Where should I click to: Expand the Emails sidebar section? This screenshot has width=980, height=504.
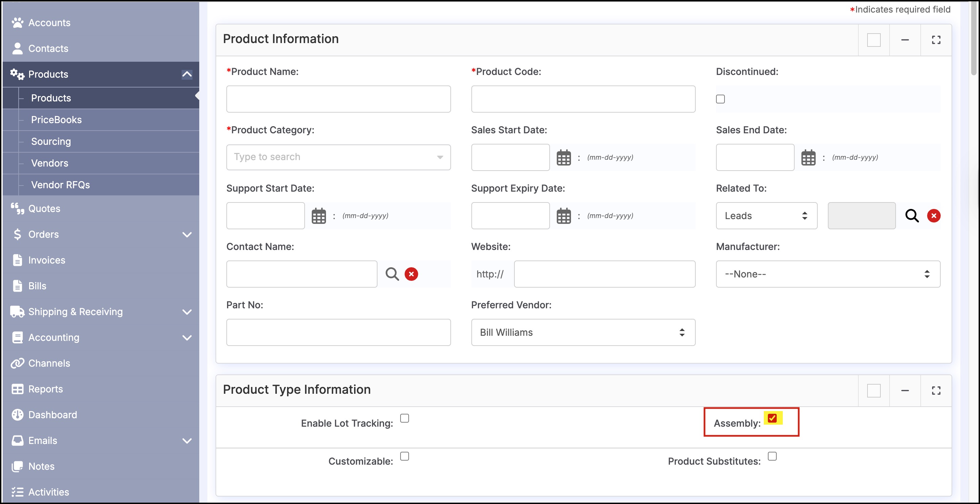(x=187, y=441)
